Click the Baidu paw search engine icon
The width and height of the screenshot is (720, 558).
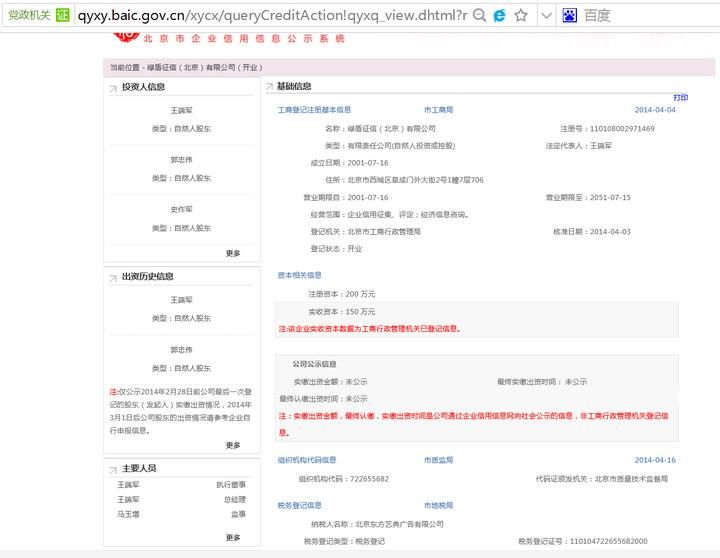coord(570,16)
